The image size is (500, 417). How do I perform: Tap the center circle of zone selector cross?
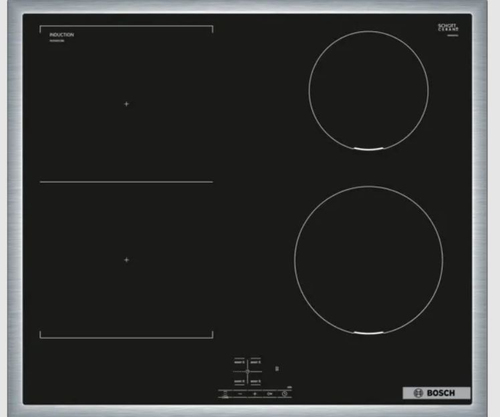click(247, 371)
